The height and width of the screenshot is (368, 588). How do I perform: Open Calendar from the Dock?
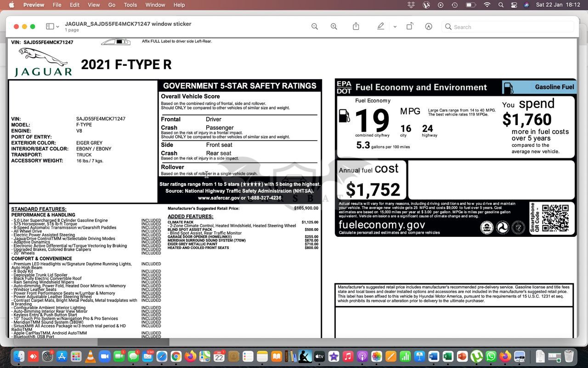coord(219,356)
